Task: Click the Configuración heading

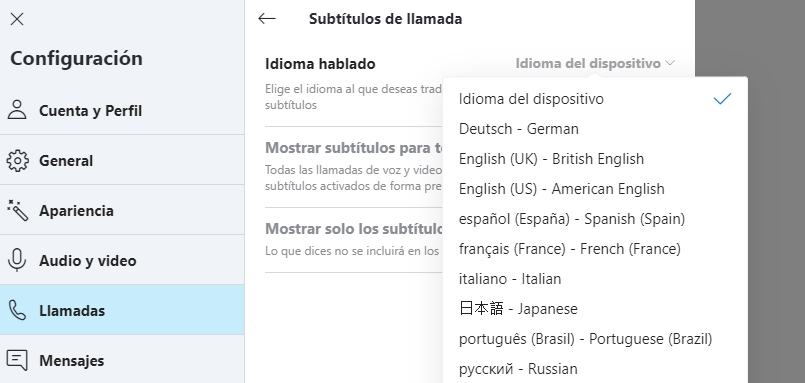Action: pos(76,58)
